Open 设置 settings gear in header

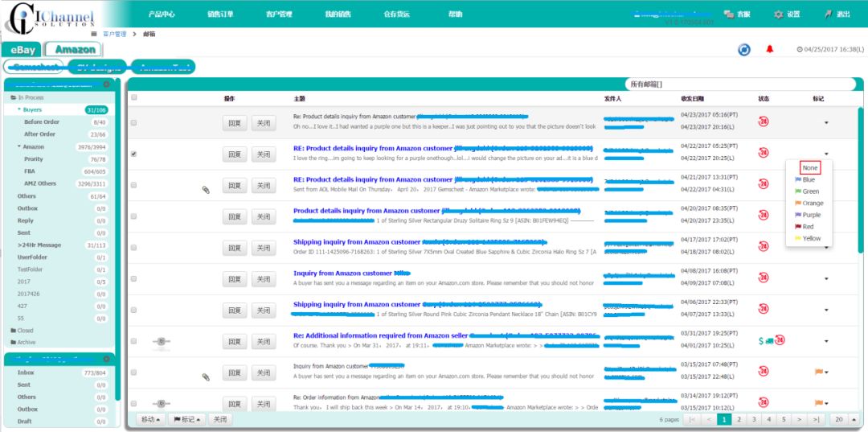779,14
